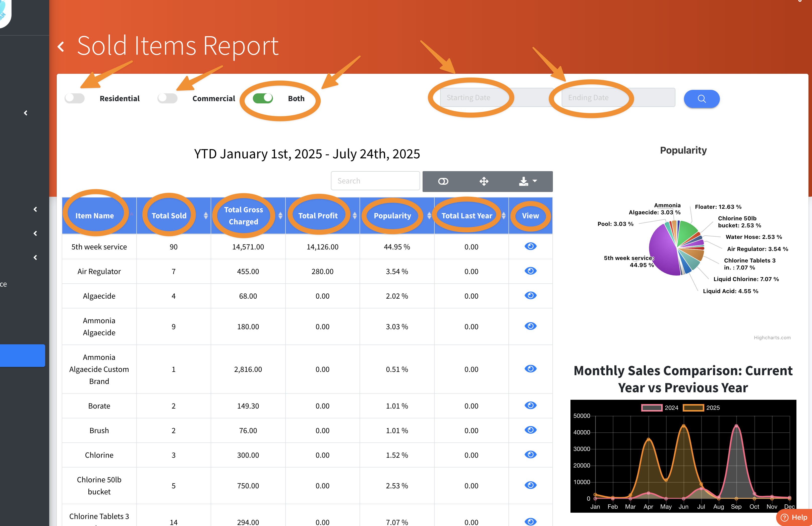The height and width of the screenshot is (526, 812).
Task: Click the fullscreen move arrows icon
Action: (x=484, y=181)
